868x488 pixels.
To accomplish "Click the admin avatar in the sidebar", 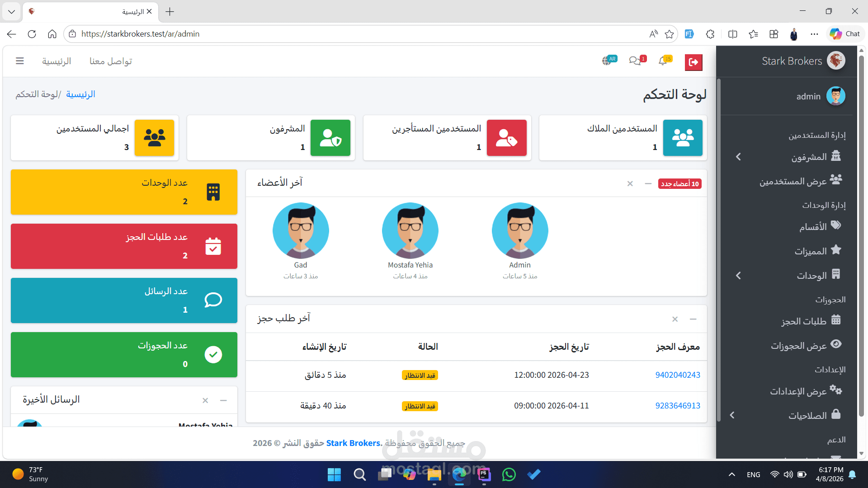I will coord(836,96).
